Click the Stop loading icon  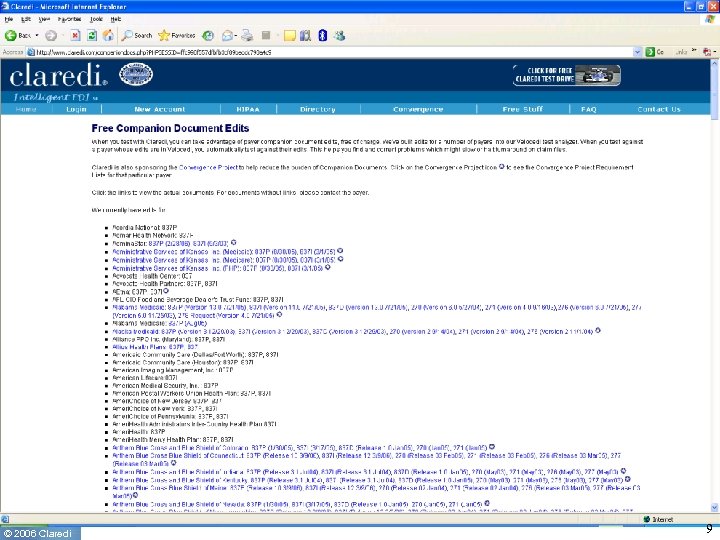(75, 35)
